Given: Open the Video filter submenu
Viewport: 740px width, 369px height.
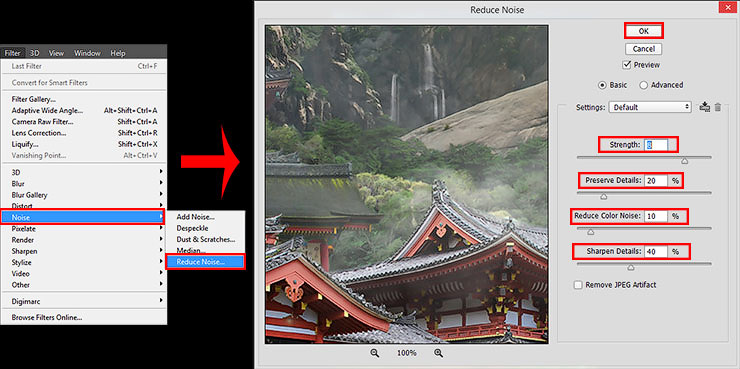Looking at the screenshot, I should click(x=84, y=274).
